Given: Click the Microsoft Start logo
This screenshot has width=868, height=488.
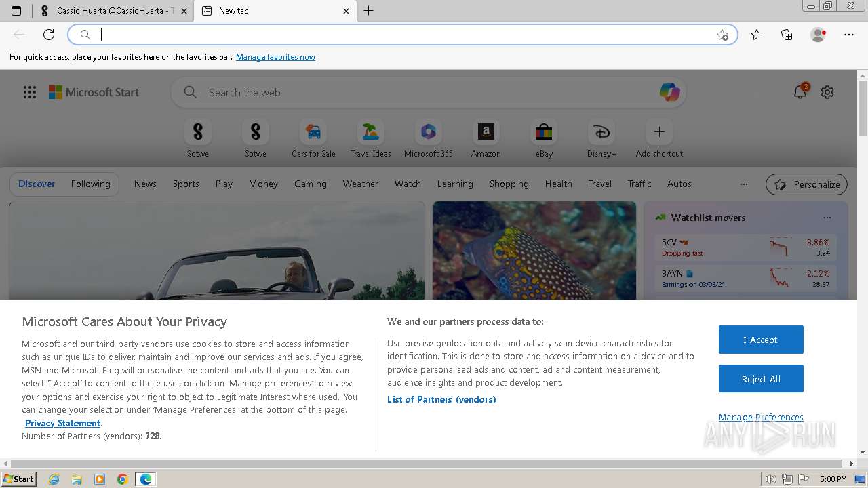Looking at the screenshot, I should tap(94, 92).
